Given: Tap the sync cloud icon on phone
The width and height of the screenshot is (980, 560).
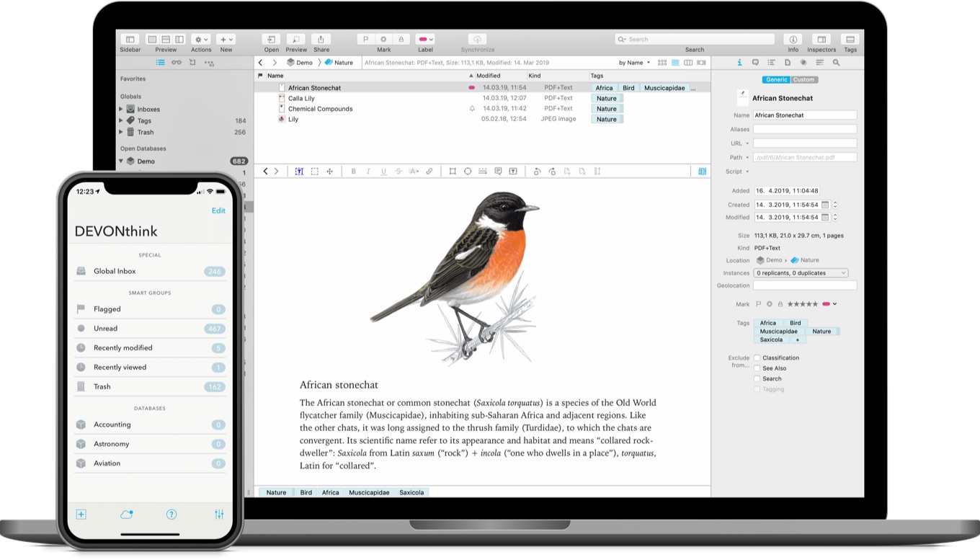Looking at the screenshot, I should (x=127, y=514).
